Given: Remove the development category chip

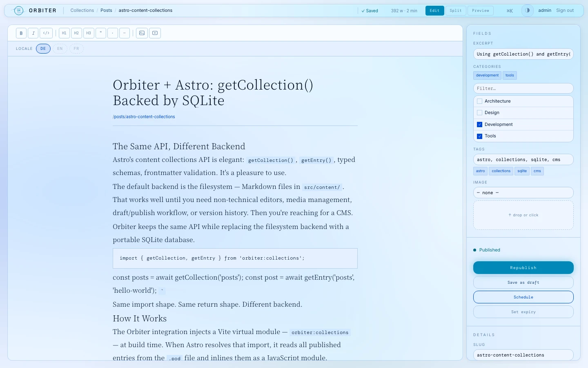Looking at the screenshot, I should click(487, 75).
